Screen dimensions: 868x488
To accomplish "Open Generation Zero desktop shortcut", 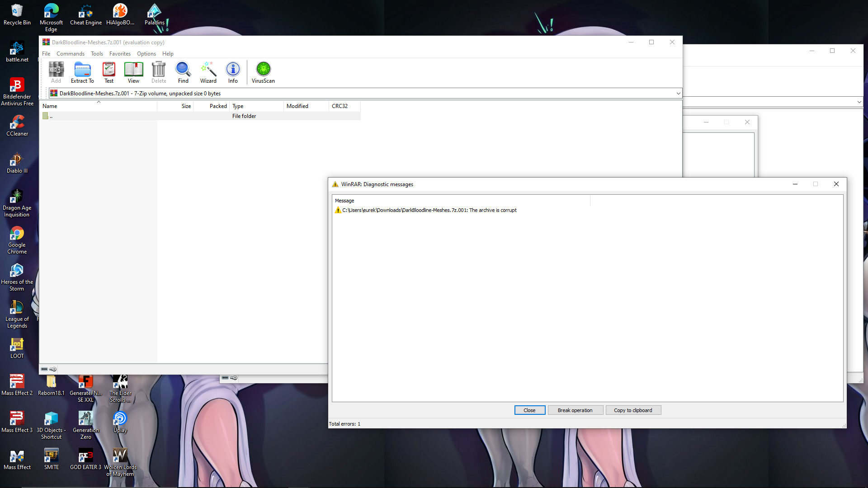I will tap(86, 425).
